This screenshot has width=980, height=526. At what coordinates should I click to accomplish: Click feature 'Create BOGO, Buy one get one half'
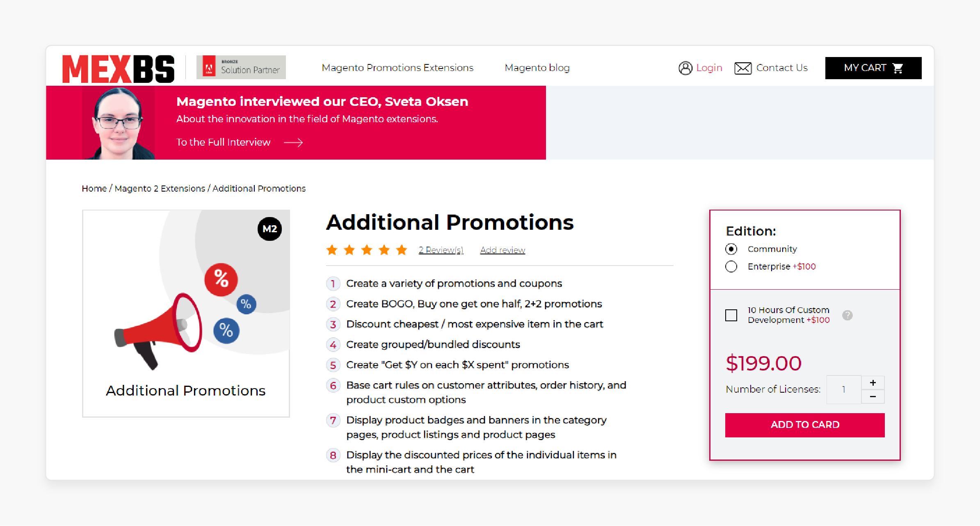474,304
